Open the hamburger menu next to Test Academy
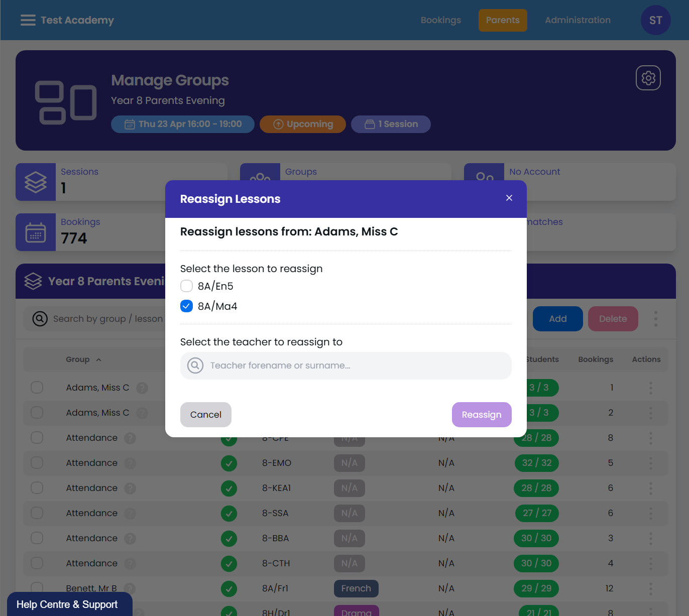Viewport: 689px width, 616px height. [28, 20]
